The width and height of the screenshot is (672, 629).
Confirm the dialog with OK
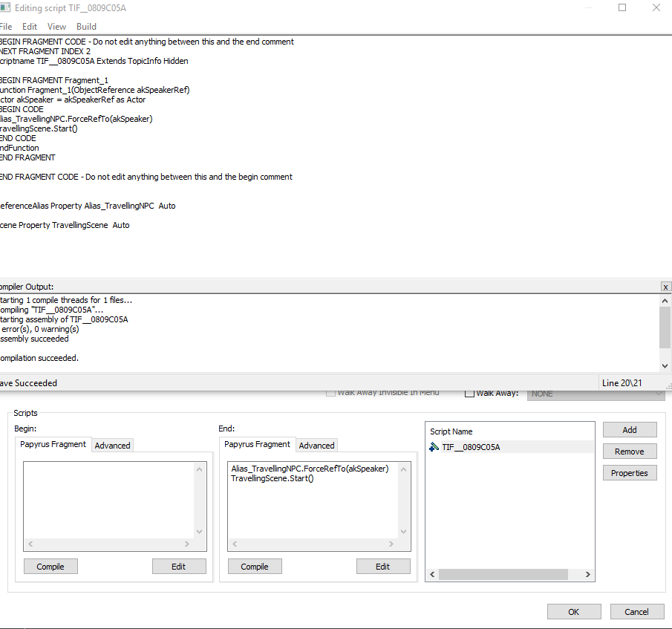[574, 611]
